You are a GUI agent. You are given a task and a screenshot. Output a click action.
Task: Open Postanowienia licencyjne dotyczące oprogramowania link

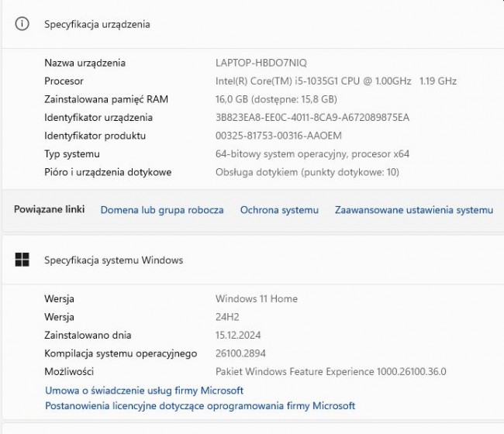pyautogui.click(x=200, y=406)
